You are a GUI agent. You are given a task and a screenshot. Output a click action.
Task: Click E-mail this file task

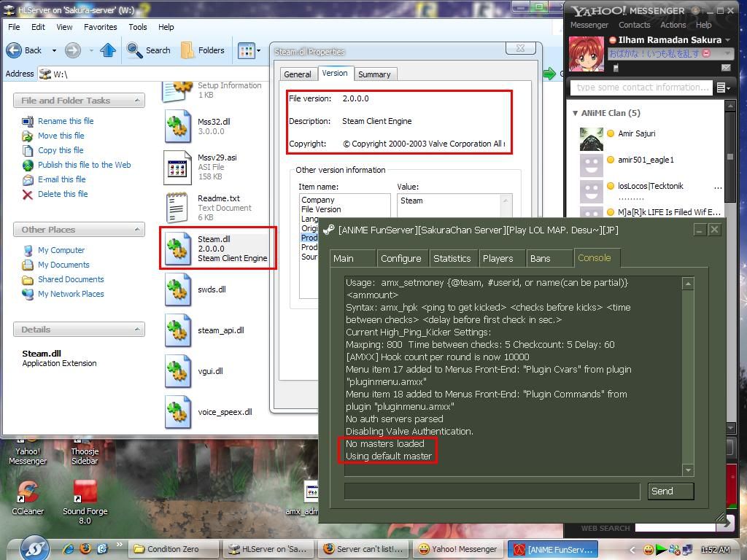62,179
